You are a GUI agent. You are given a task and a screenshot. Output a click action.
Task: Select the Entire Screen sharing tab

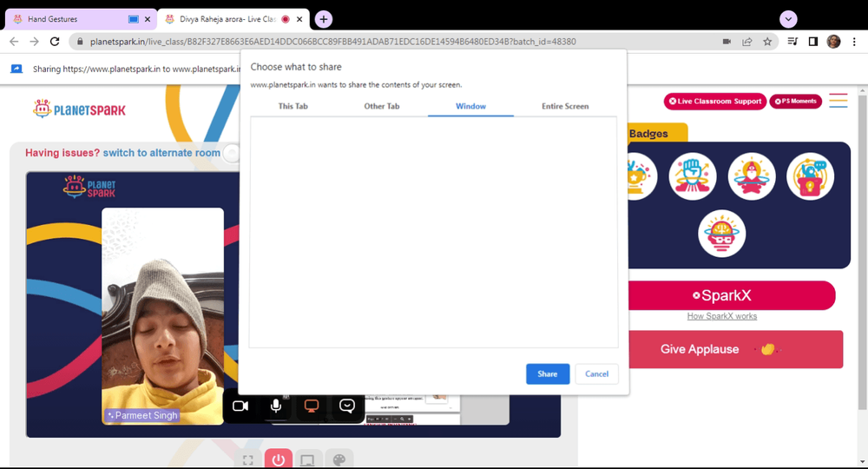point(565,106)
